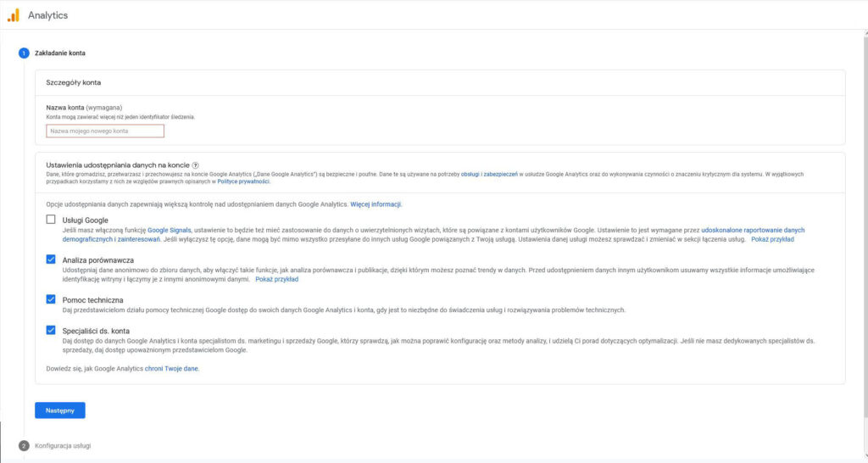Select step 2 circle Konfiguracja usługi
Viewport: 868px width, 463px height.
[24, 445]
